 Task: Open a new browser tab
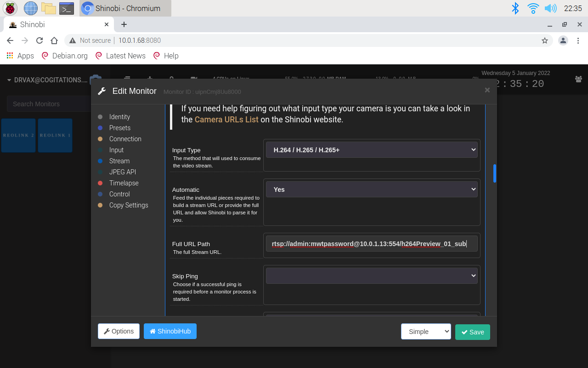click(x=124, y=24)
